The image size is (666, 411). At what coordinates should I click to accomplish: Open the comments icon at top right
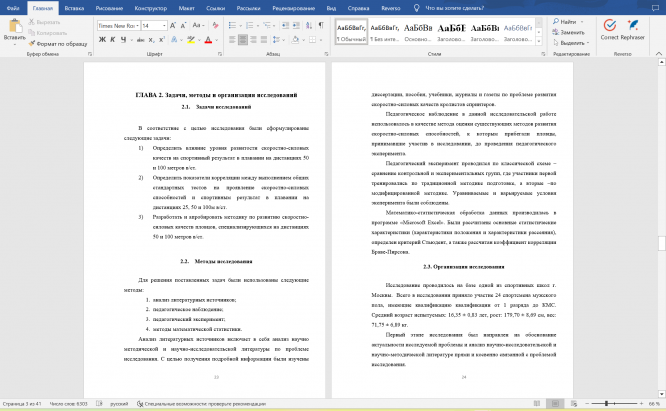(655, 8)
